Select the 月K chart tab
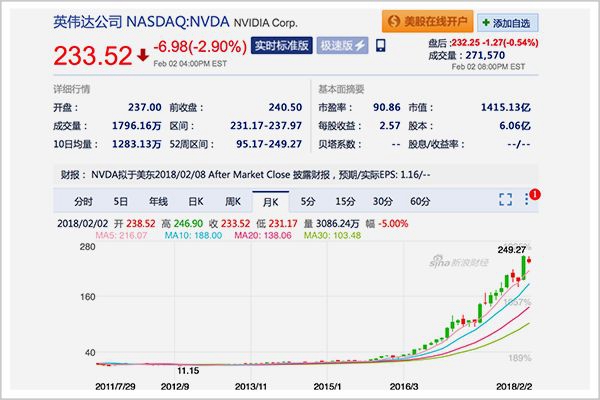Viewport: 600px width, 400px height. tap(271, 201)
